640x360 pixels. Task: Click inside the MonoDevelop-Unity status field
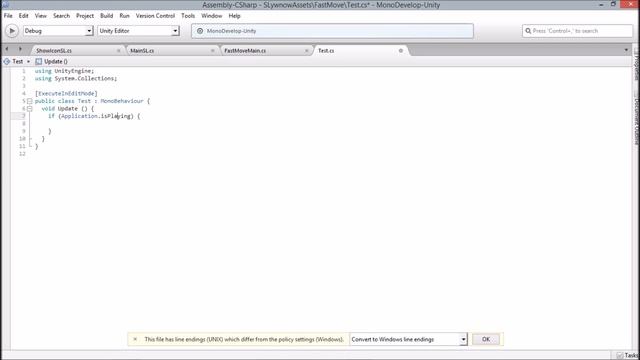coord(332,31)
